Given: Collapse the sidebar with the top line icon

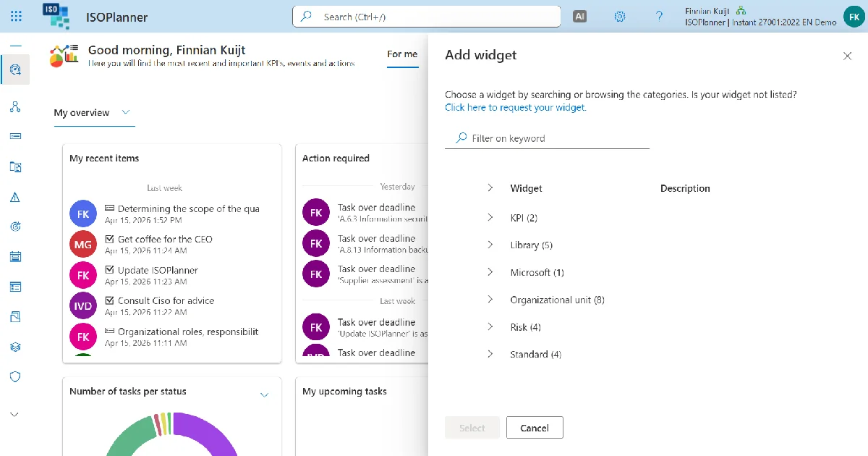Looking at the screenshot, I should tap(15, 45).
